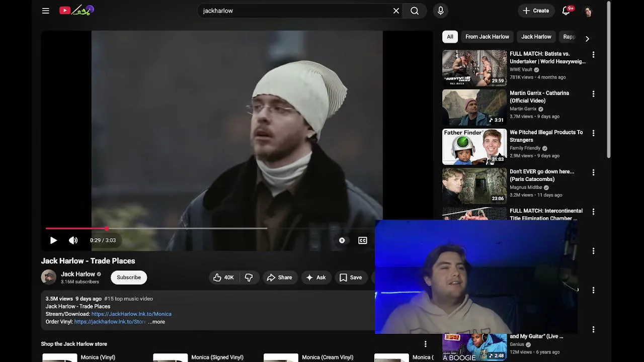Open Magnus Midtbø channel name

click(526, 188)
